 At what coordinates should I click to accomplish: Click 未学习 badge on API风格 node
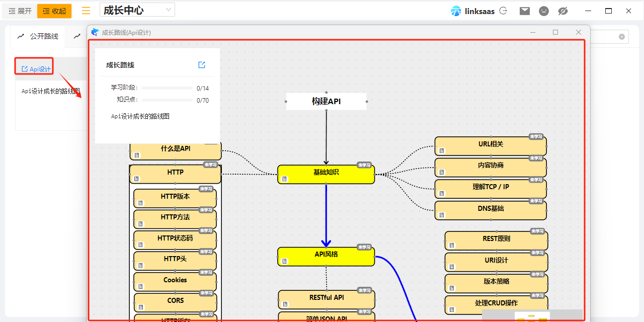click(x=364, y=248)
